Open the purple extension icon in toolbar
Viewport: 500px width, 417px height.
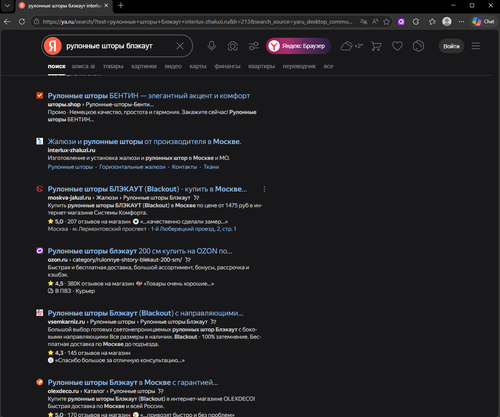pyautogui.click(x=401, y=22)
